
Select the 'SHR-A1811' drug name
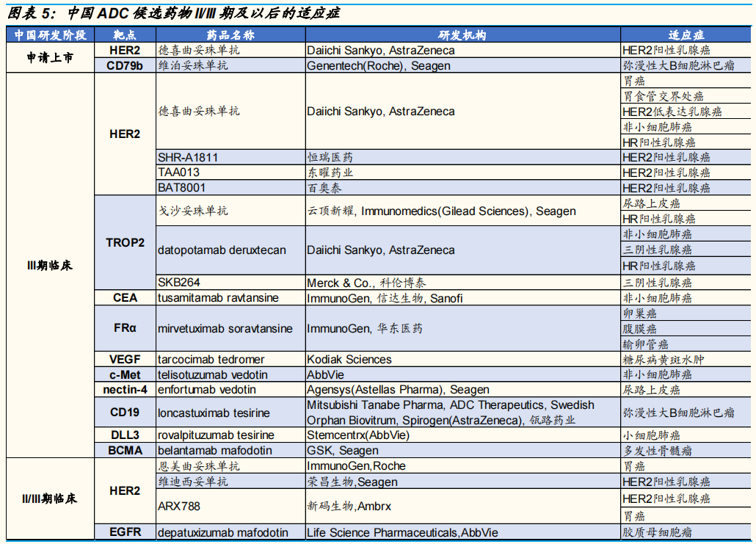tap(188, 157)
